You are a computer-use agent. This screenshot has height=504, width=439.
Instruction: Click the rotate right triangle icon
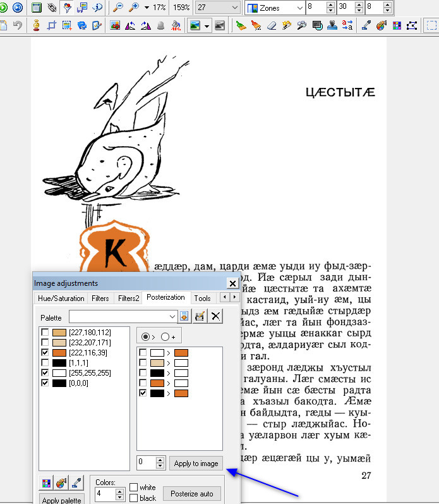pos(145,25)
